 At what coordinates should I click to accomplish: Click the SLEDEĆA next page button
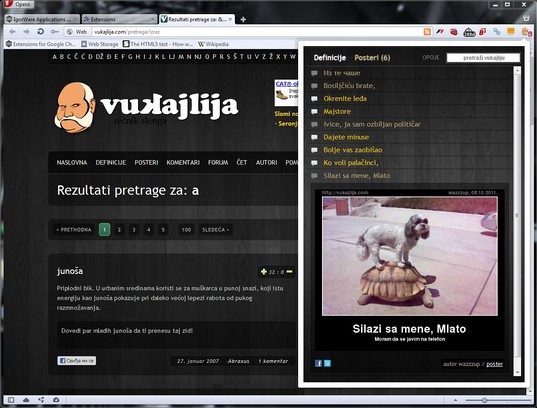click(215, 230)
